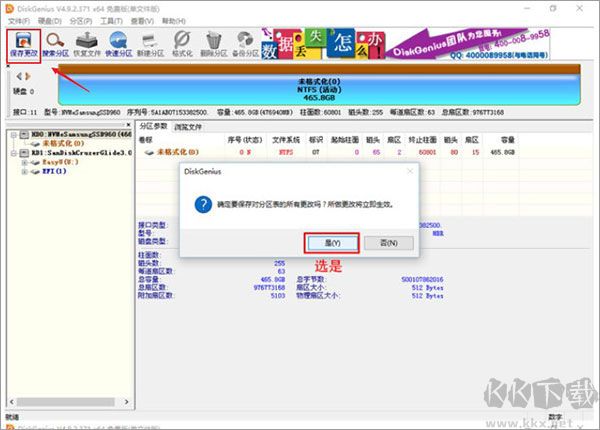Image resolution: width=600 pixels, height=430 pixels.
Task: Click the NTFS file system cell
Action: tap(286, 152)
